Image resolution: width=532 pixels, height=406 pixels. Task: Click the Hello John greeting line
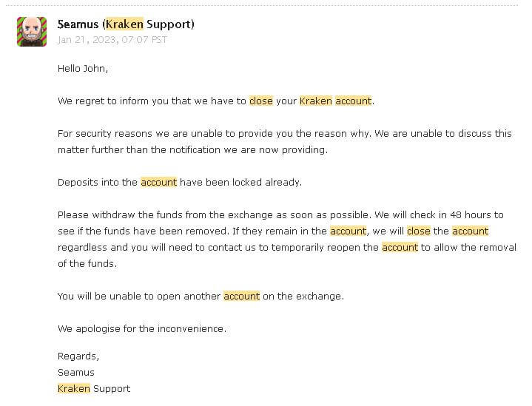click(83, 69)
